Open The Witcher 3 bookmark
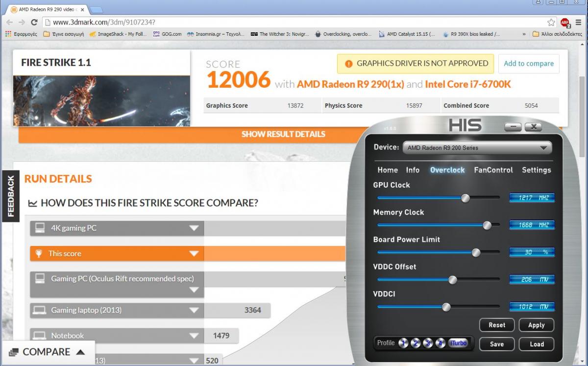The height and width of the screenshot is (366, 588). [279, 34]
